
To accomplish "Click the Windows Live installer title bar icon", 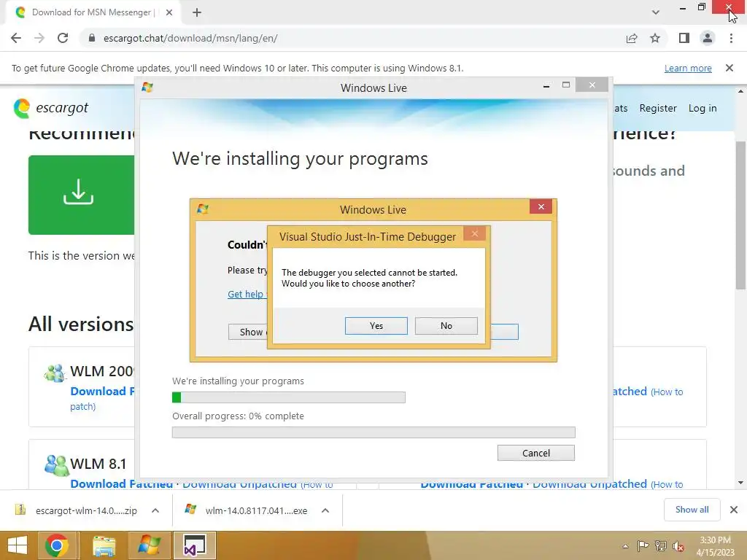I will coord(147,87).
